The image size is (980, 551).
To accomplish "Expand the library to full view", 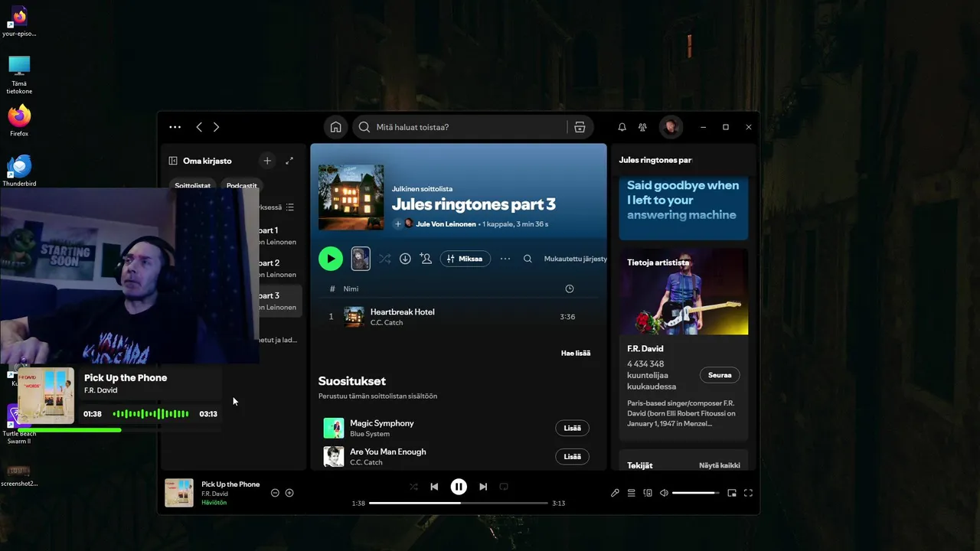I will pos(289,161).
